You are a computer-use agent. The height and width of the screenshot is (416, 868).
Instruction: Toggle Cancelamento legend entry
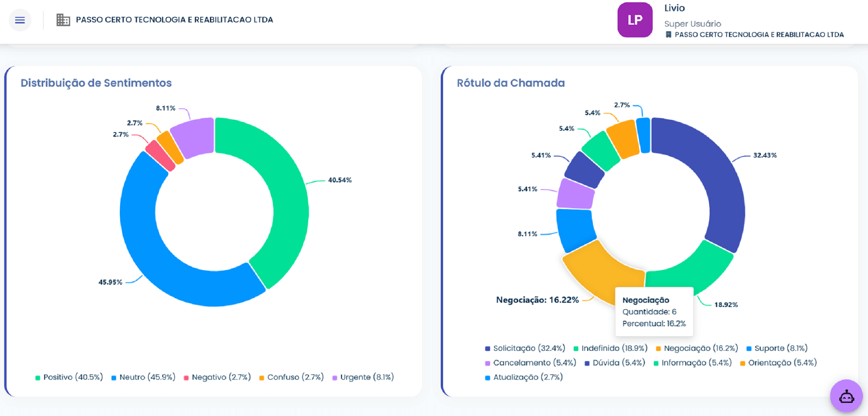(530, 363)
